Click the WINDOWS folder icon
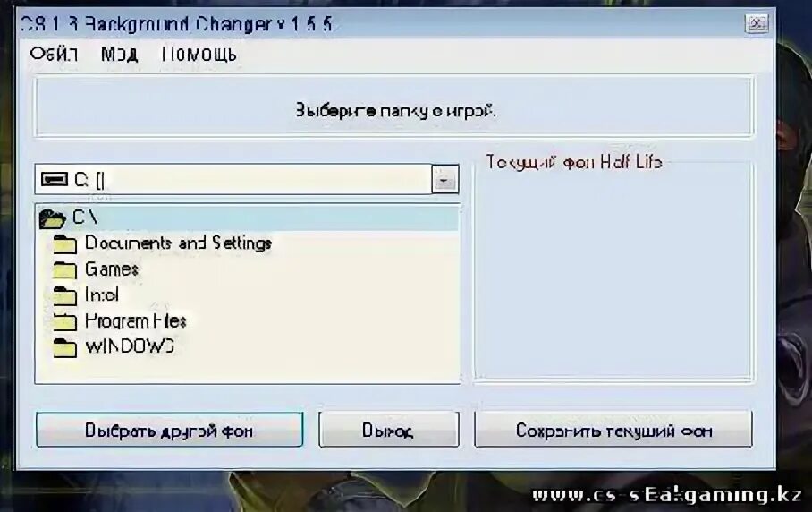Screen dimensions: 812x512 pos(64,347)
